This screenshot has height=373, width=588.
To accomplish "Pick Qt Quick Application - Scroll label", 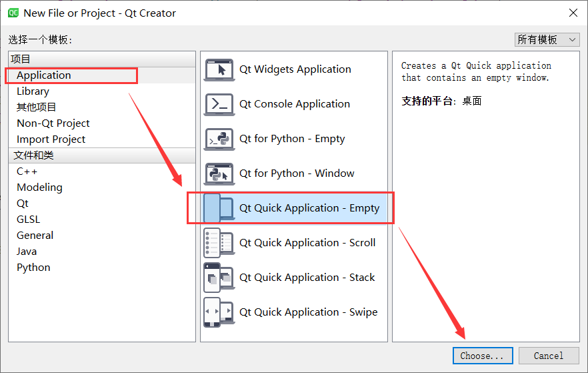I will click(x=307, y=243).
